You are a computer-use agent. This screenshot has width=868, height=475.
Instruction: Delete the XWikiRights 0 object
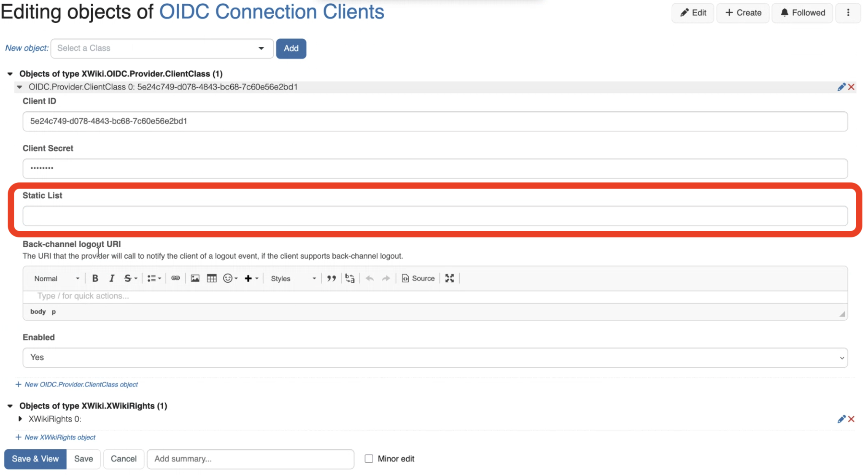pos(851,419)
